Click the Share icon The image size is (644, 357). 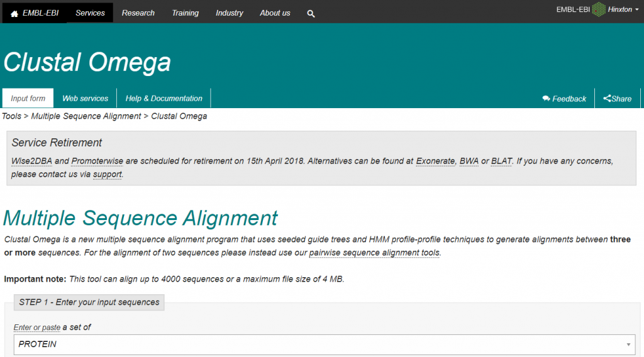coord(607,98)
